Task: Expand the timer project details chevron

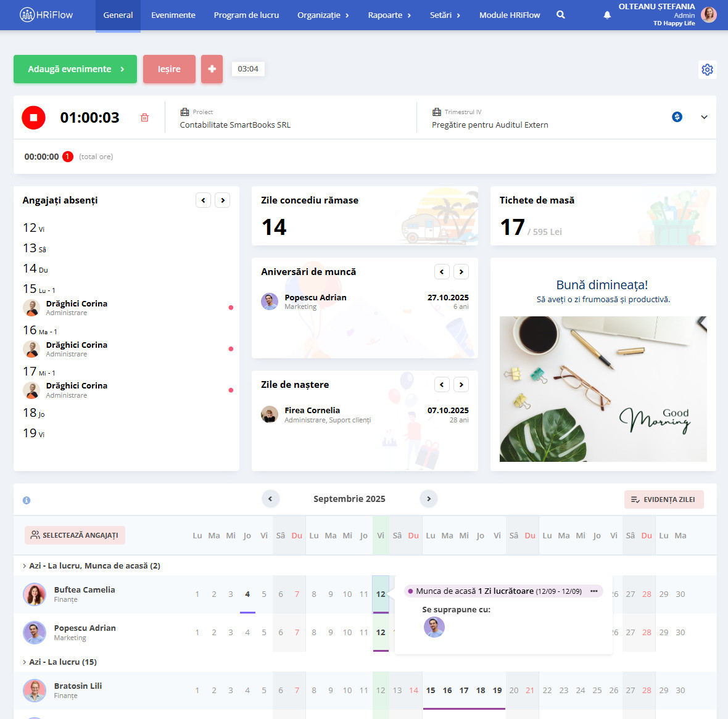Action: coord(704,117)
